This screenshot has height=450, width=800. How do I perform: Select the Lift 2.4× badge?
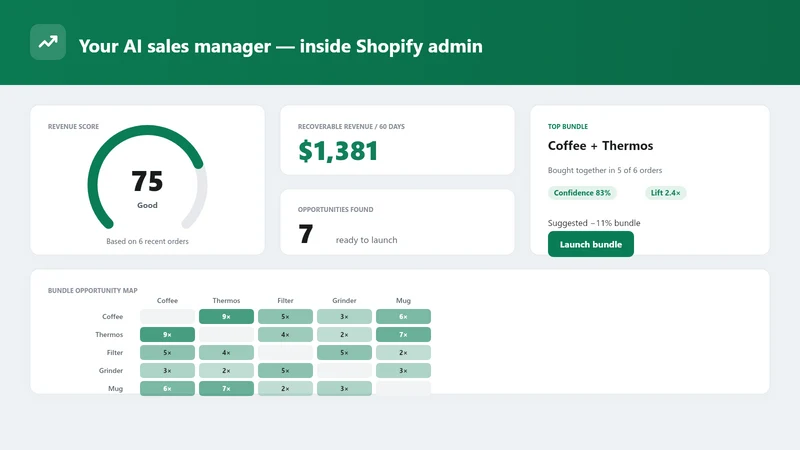665,193
